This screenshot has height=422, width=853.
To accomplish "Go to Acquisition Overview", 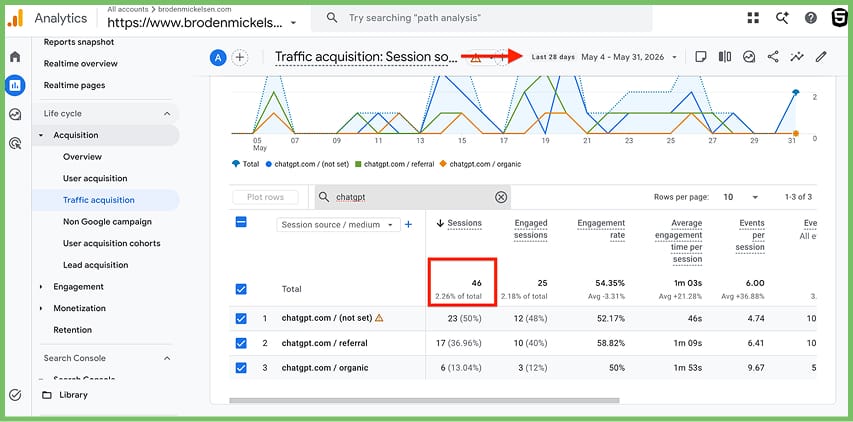I will coord(82,157).
